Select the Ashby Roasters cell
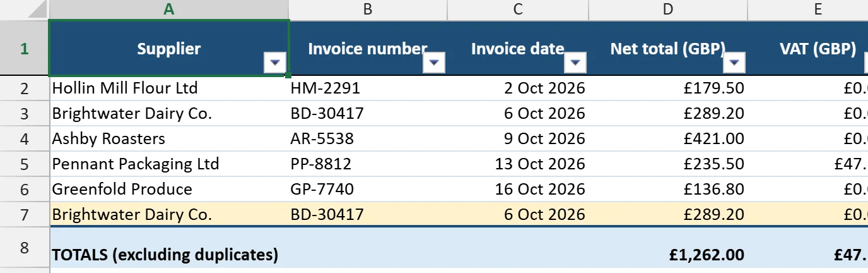This screenshot has height=273, width=868. [169, 138]
